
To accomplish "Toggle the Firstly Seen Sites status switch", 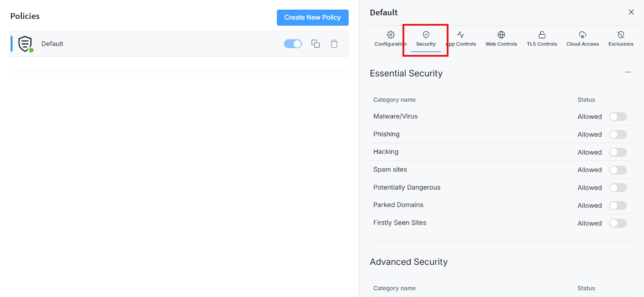I will coord(618,223).
